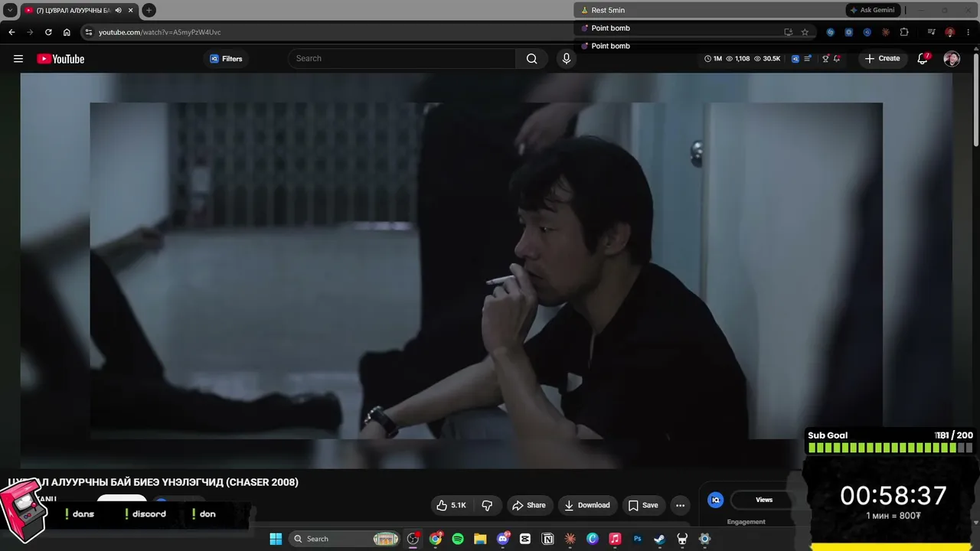Open the vidIQ alert bell icon
The height and width of the screenshot is (551, 980).
tap(837, 59)
